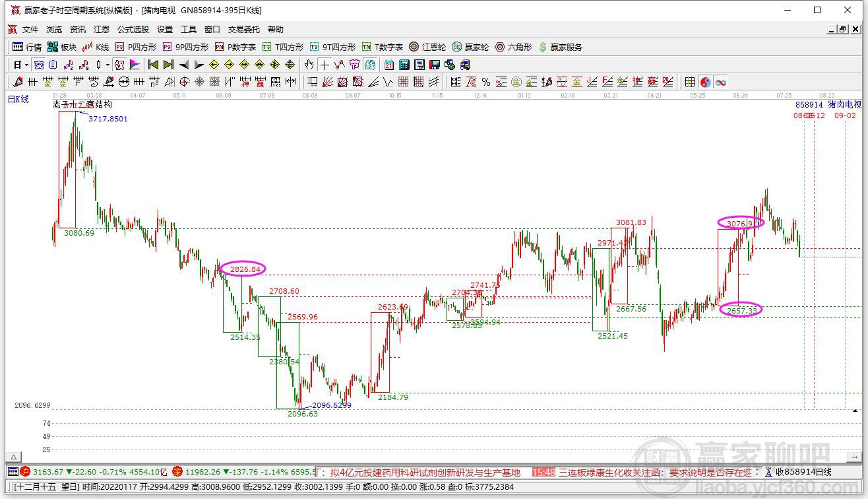The image size is (868, 499).
Task: Open the 设置 menu
Action: [x=165, y=30]
